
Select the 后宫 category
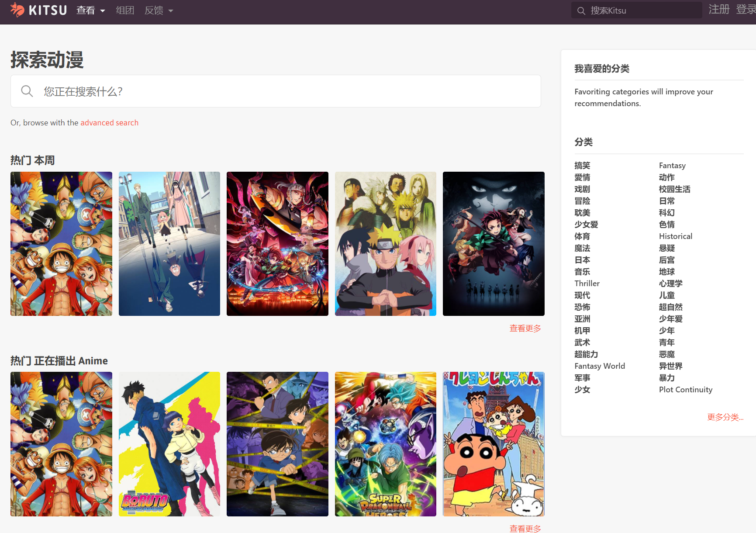tap(667, 260)
